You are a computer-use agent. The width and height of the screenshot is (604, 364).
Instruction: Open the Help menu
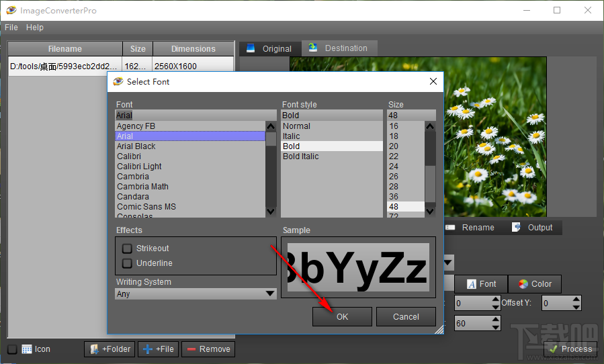[35, 28]
